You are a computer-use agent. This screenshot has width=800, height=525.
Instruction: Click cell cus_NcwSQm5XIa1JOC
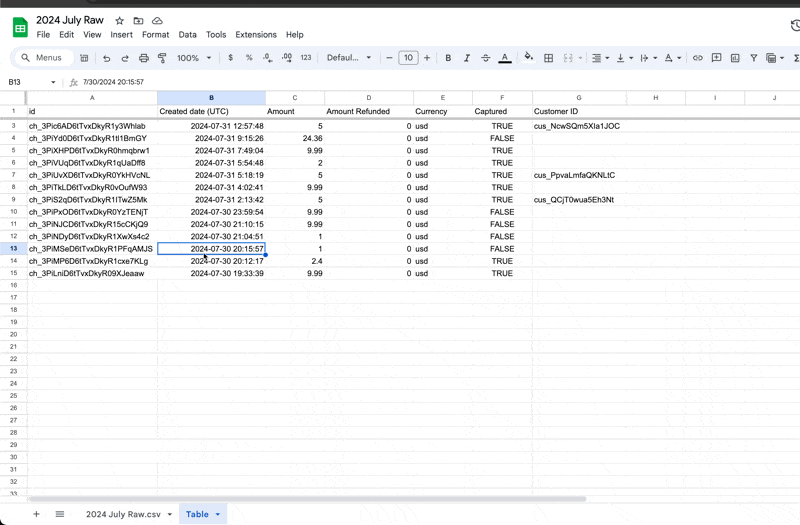(579, 126)
